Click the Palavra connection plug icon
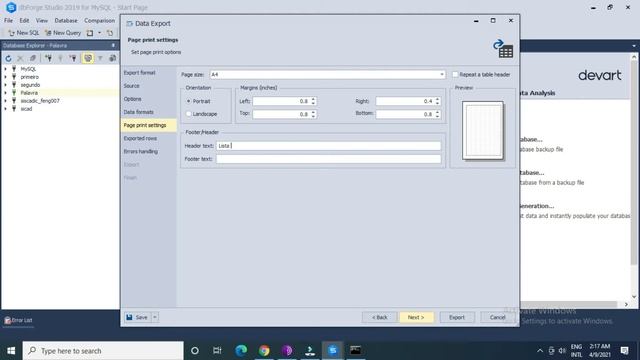Image resolution: width=640 pixels, height=360 pixels. pyautogui.click(x=14, y=93)
